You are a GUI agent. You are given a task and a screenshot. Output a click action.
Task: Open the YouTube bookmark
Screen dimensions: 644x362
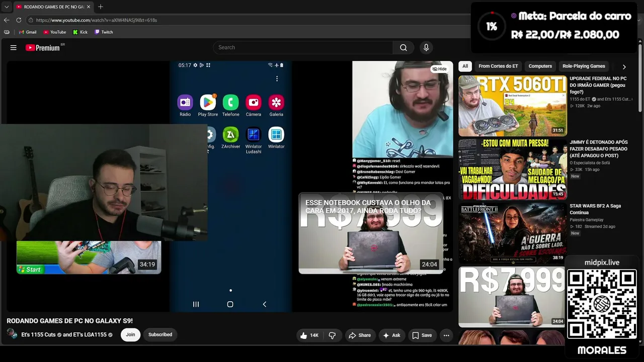(x=55, y=32)
